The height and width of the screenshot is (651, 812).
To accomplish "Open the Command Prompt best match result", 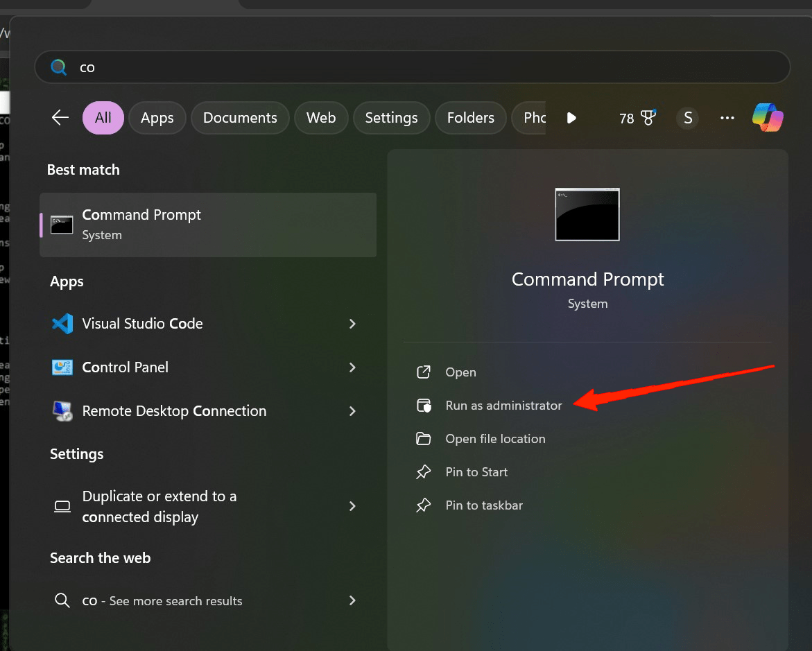I will pyautogui.click(x=208, y=225).
